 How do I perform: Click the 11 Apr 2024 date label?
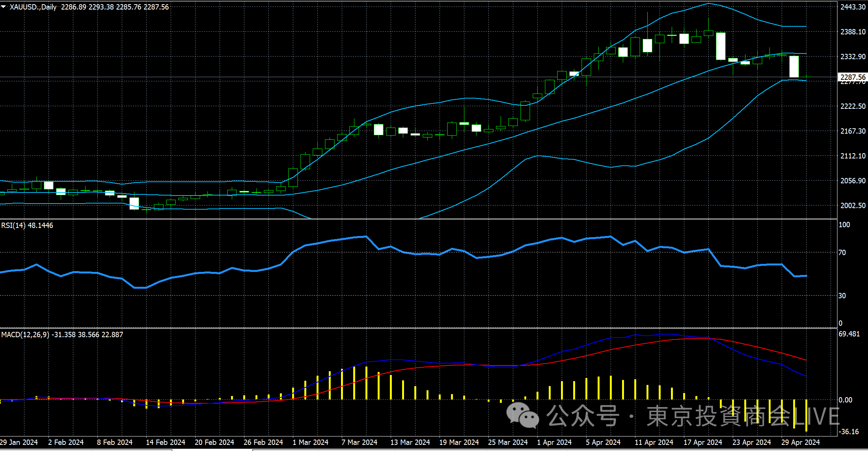[654, 442]
